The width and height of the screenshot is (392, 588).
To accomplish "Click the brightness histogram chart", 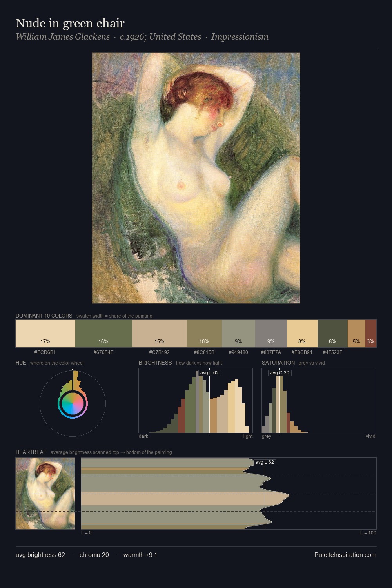I will pos(196,401).
